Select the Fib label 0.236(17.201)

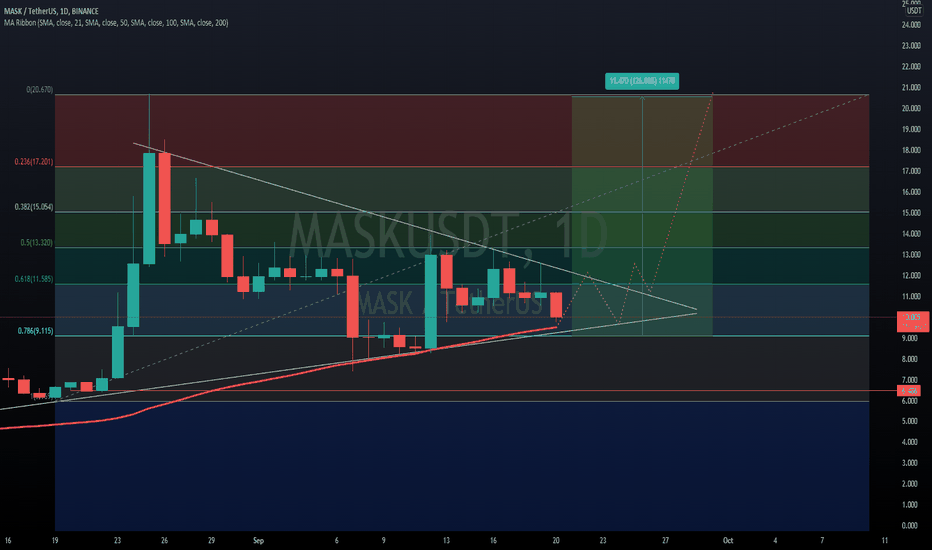point(34,162)
